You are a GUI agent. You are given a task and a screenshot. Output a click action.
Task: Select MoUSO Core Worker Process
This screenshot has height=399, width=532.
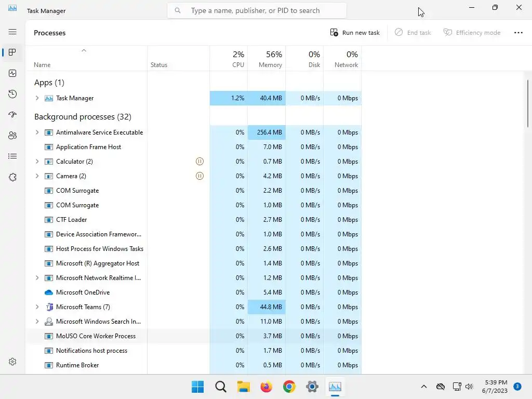click(193, 336)
